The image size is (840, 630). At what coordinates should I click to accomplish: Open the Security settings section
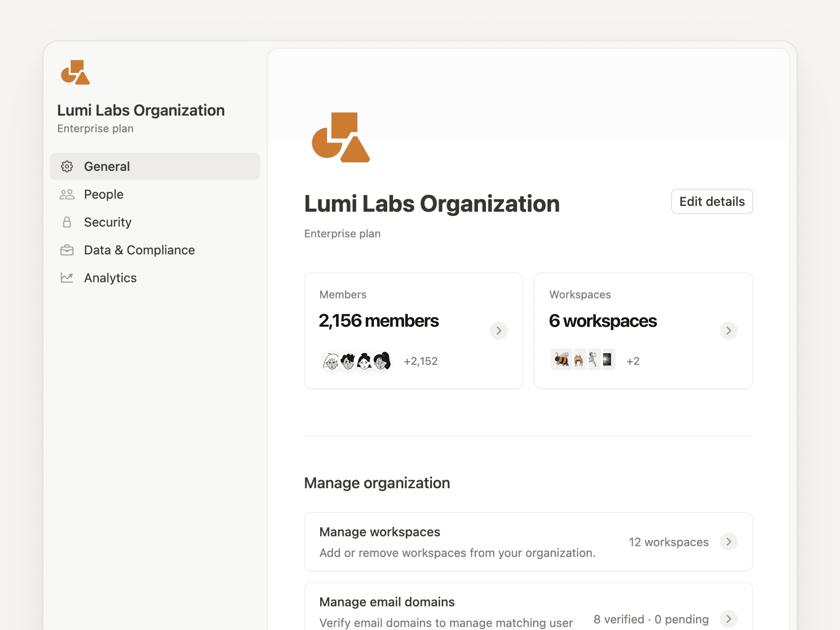coord(107,222)
